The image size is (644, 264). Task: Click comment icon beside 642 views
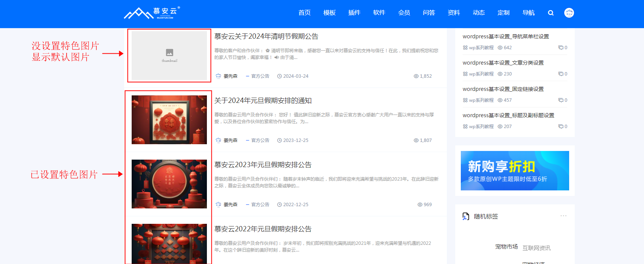tap(561, 48)
